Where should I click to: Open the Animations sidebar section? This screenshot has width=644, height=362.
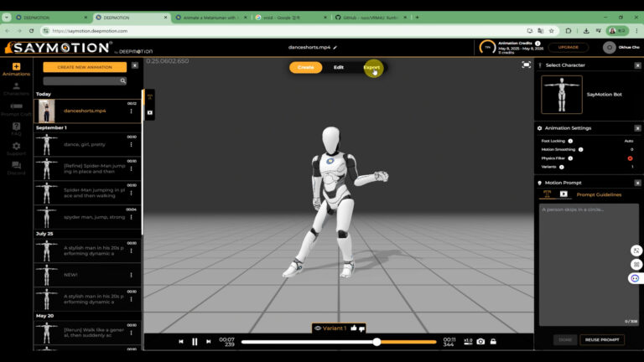(16, 69)
